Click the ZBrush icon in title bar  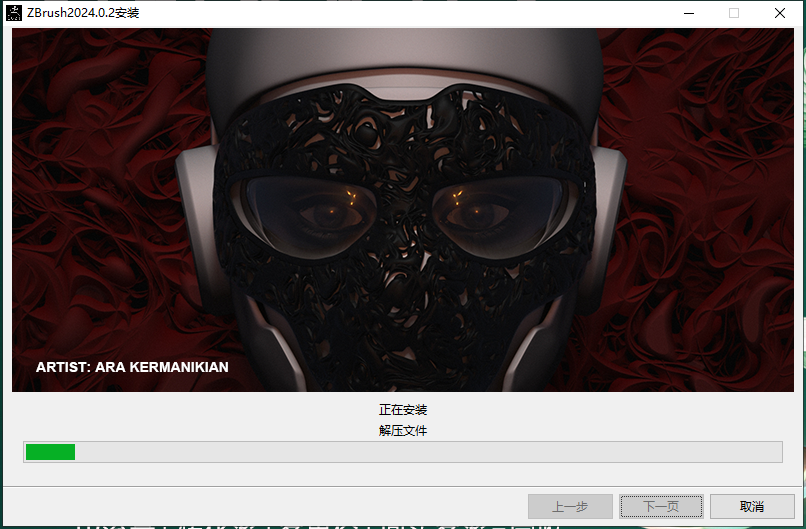point(13,13)
